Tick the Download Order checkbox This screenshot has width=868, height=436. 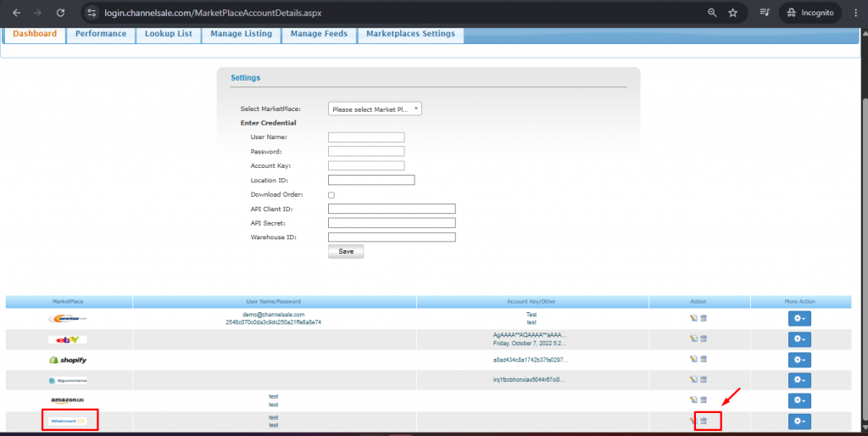click(331, 195)
